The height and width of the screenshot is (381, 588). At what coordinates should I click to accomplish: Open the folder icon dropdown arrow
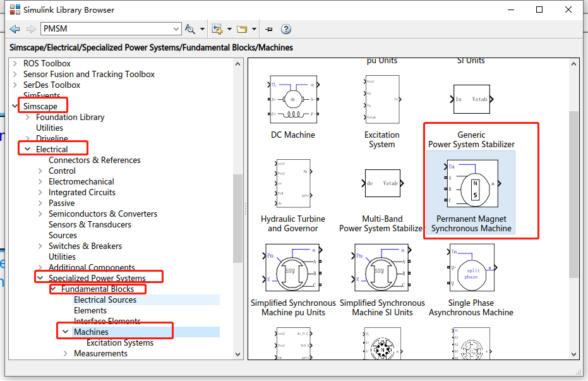(x=254, y=29)
